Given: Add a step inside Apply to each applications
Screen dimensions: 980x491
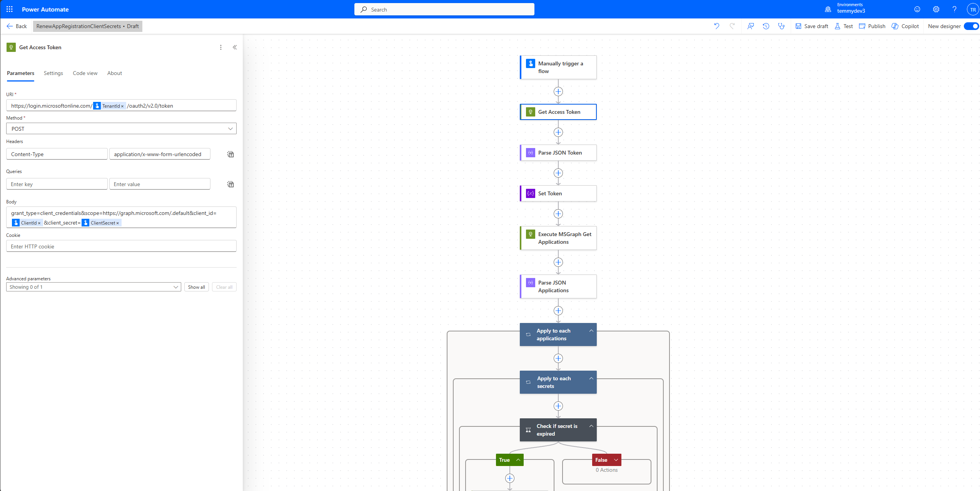Looking at the screenshot, I should coord(558,358).
